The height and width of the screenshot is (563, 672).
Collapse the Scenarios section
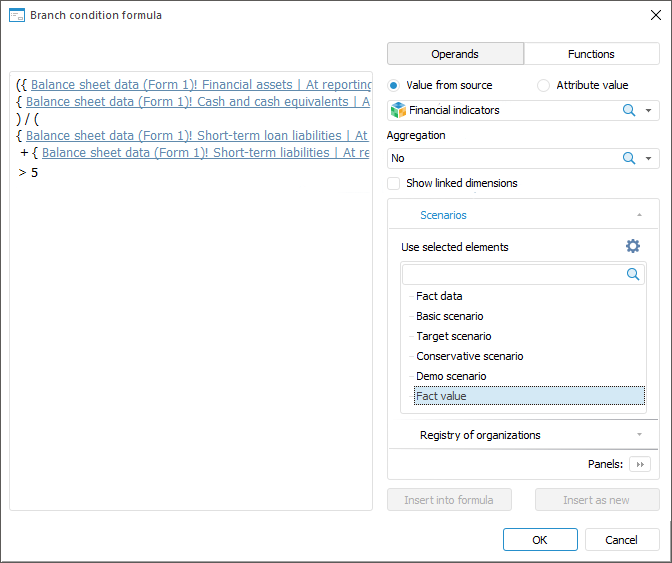[638, 215]
